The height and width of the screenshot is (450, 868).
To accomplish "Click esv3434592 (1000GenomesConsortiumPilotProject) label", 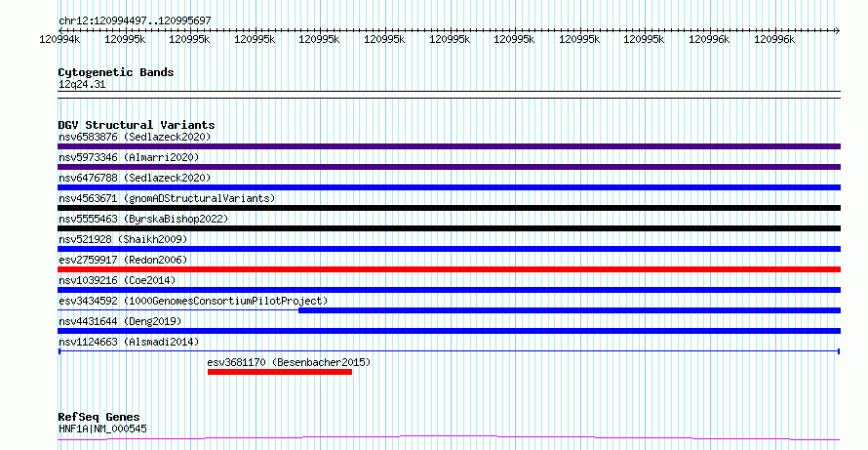I will coord(193,301).
